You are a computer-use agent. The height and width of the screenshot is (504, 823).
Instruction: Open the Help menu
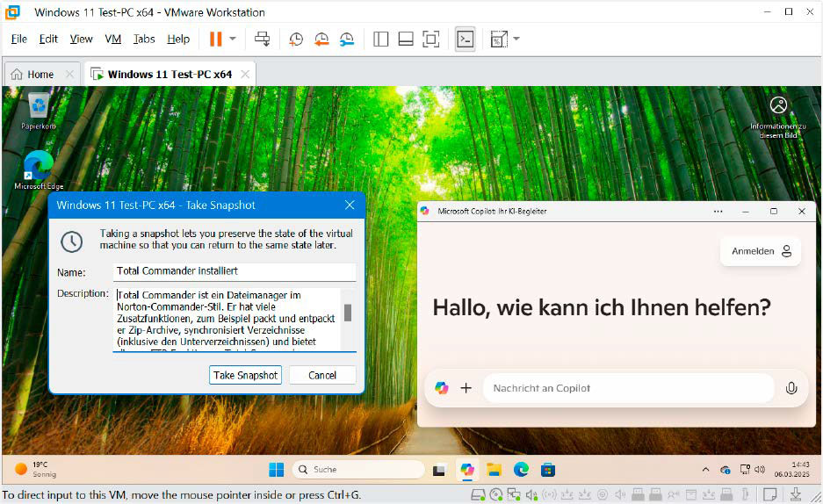tap(178, 39)
